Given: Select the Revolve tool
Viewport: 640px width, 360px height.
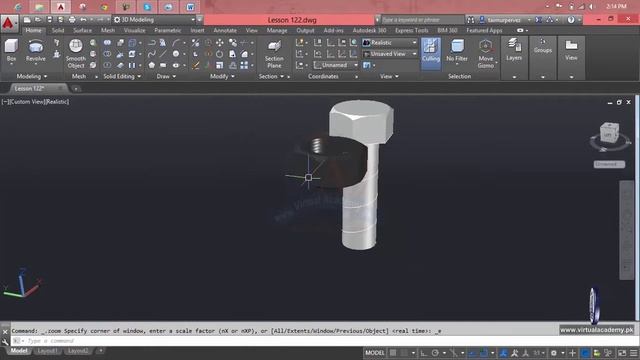Looking at the screenshot, I should point(36,51).
